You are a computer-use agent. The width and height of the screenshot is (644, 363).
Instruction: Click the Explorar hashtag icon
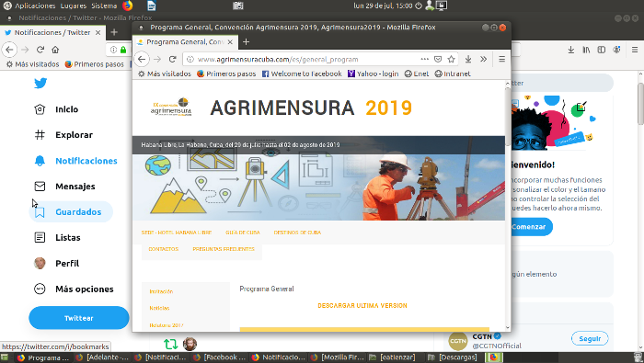coord(40,135)
